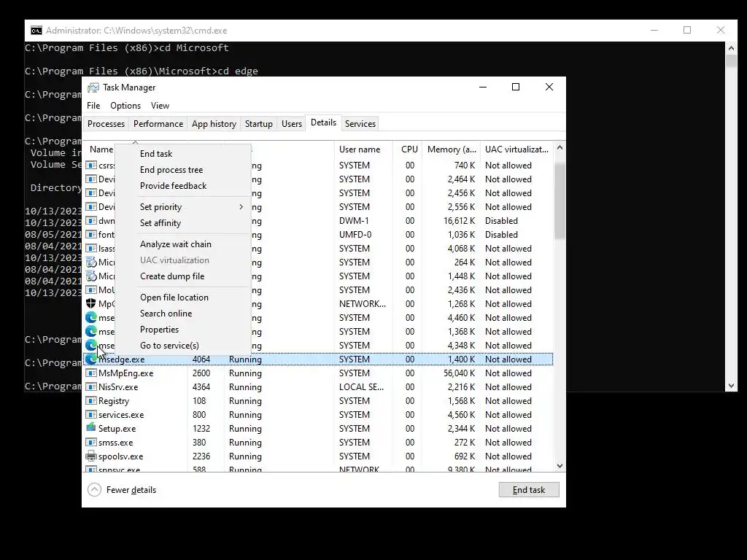This screenshot has width=747, height=560.
Task: Click the UMFD-0 user name cell
Action: 355,235
